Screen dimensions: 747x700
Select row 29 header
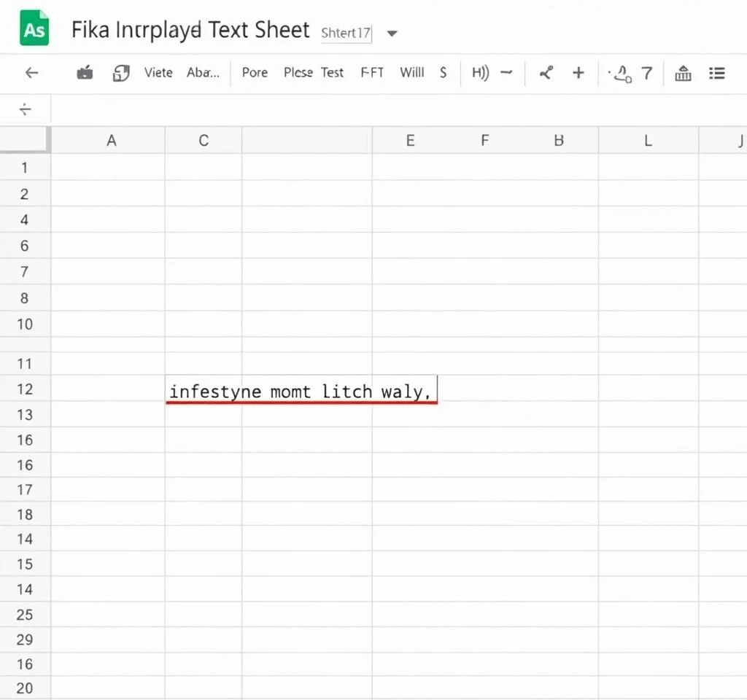pyautogui.click(x=25, y=639)
